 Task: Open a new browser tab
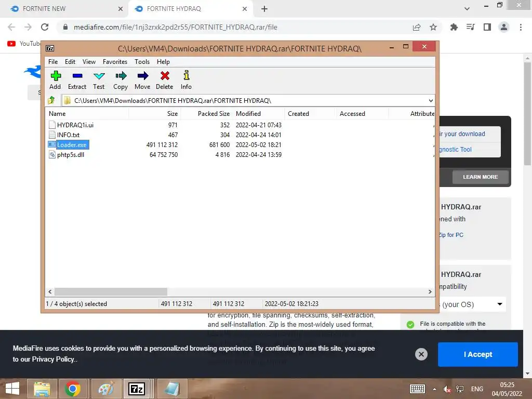click(264, 9)
